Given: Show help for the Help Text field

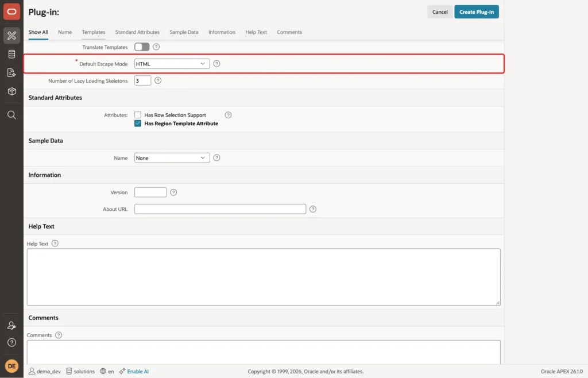Looking at the screenshot, I should coord(55,244).
